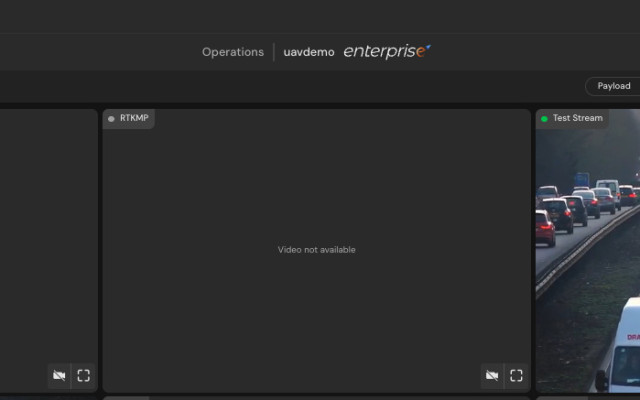Click the enterprise logo
This screenshot has height=400, width=640.
coord(387,52)
